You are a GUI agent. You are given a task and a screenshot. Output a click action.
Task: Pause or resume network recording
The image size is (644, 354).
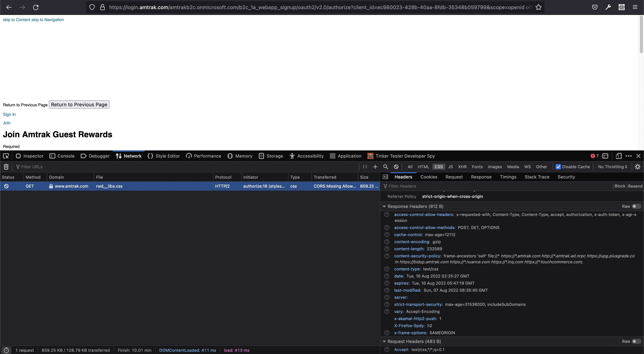365,167
